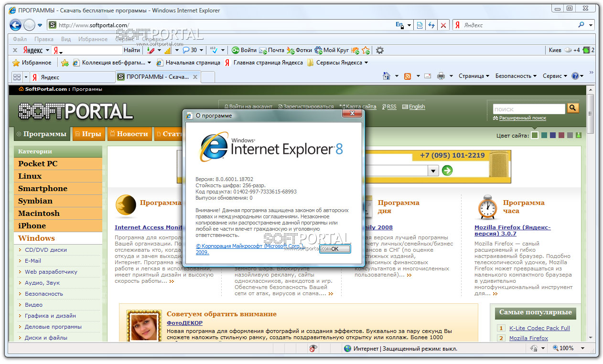Open Избранное favorites star button
This screenshot has height=364, width=603.
(x=32, y=63)
